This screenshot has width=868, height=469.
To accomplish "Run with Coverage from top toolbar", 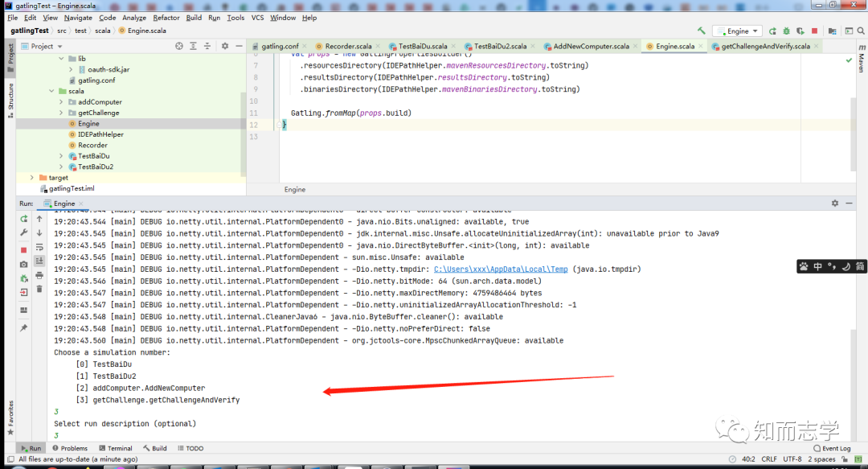I will (800, 31).
